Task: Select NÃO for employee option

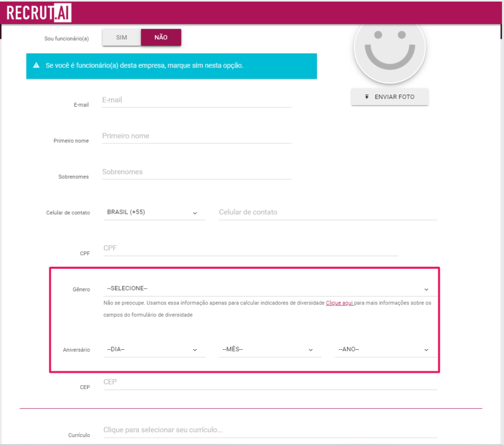Action: click(161, 37)
